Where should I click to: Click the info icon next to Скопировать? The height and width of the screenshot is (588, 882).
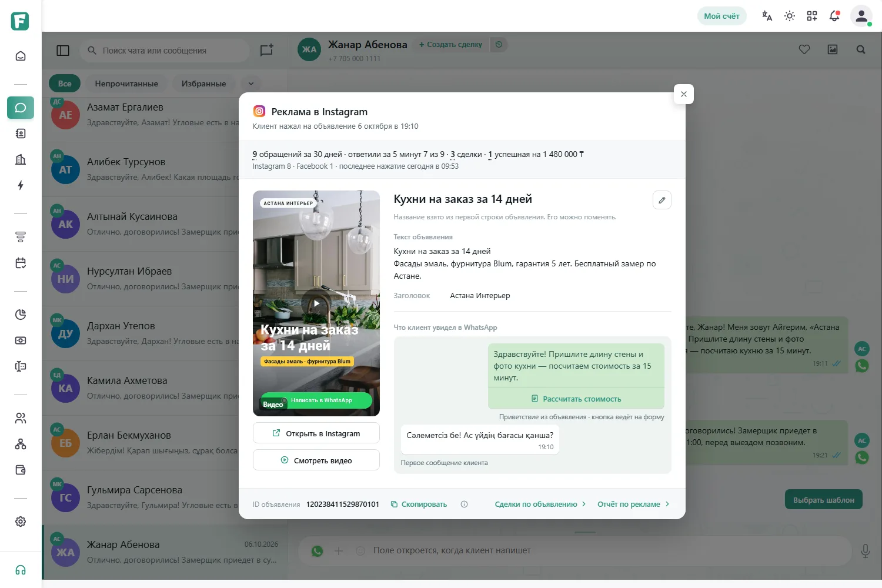(x=464, y=505)
